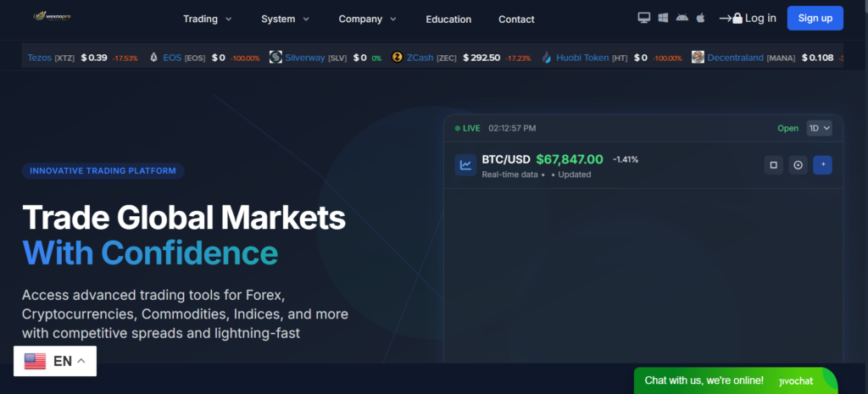
Task: Click the ZCash coin icon in ticker
Action: [x=397, y=57]
